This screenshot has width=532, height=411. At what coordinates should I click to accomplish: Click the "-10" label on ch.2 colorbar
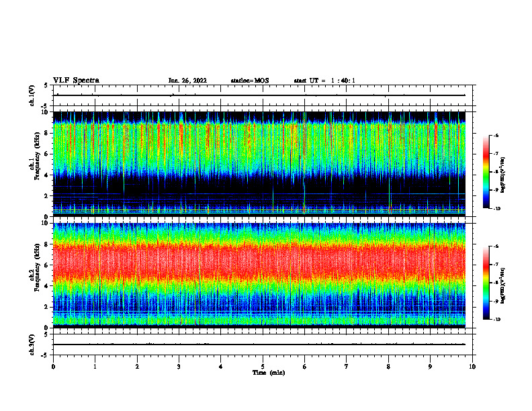pyautogui.click(x=496, y=320)
